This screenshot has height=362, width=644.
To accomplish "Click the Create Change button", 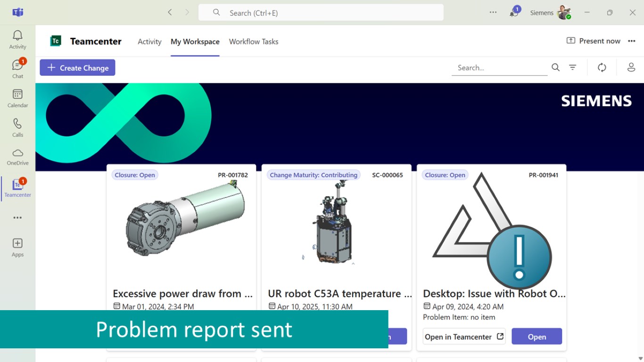I will click(x=77, y=67).
